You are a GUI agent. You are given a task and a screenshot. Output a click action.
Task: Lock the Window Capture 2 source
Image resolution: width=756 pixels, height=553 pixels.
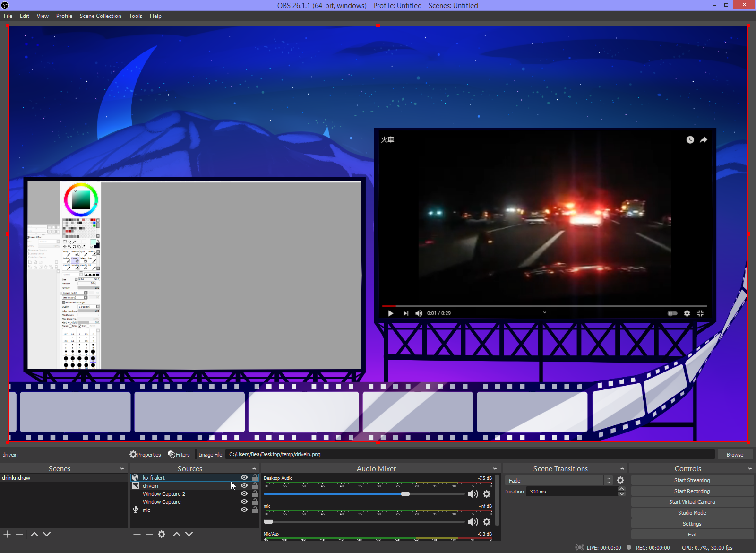pyautogui.click(x=255, y=493)
